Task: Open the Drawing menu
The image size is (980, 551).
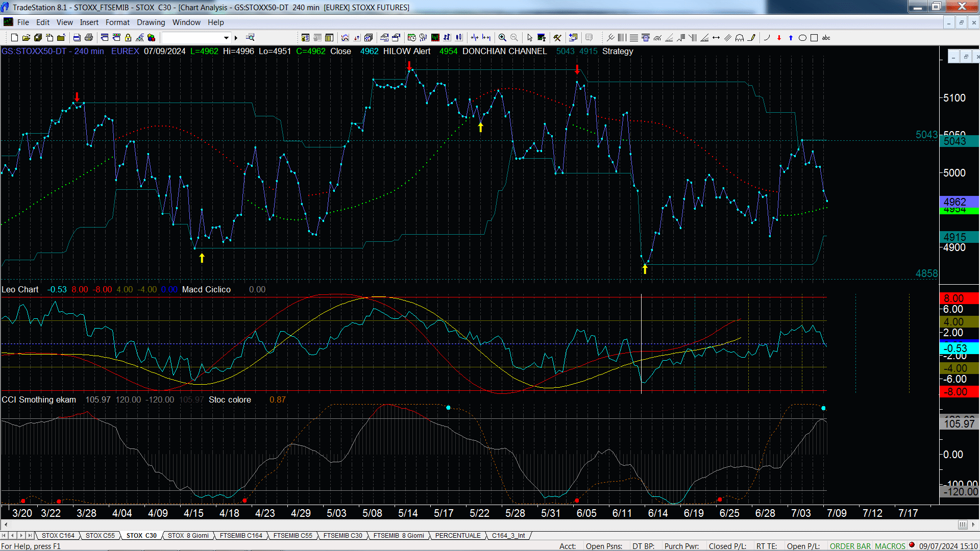Action: [151, 22]
